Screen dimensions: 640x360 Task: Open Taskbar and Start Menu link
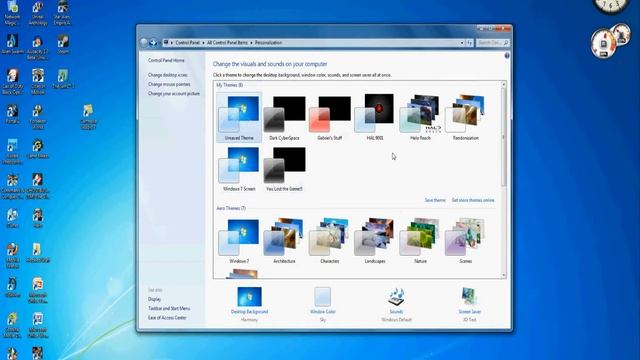[x=169, y=309]
